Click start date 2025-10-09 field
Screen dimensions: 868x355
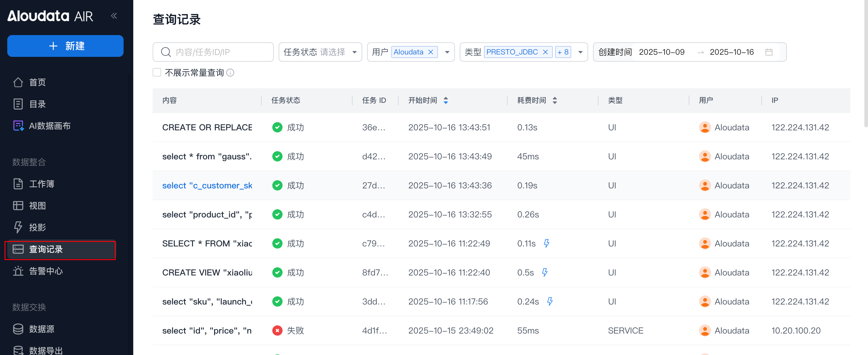(661, 52)
